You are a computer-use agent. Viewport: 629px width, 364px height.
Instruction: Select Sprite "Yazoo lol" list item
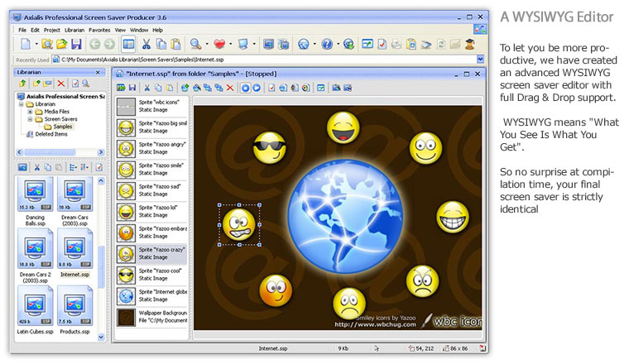151,212
